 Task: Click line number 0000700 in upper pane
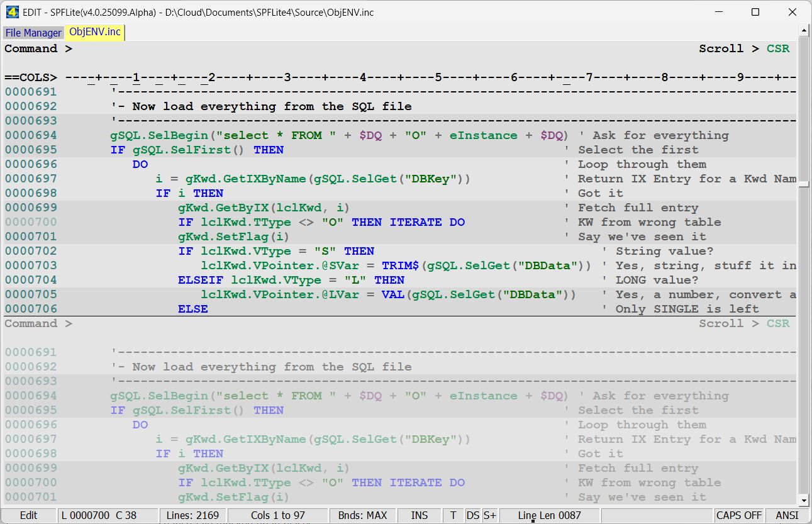(x=31, y=222)
